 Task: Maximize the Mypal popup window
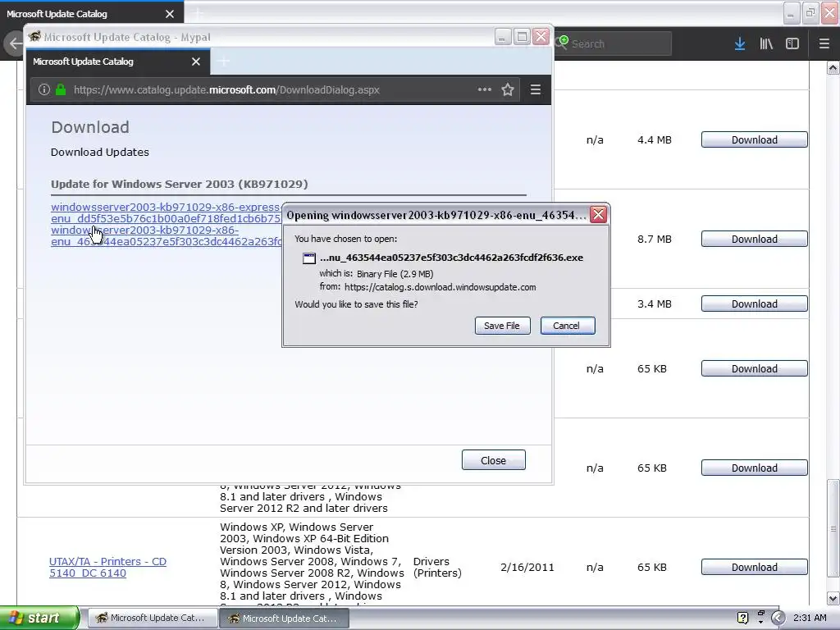tap(521, 37)
